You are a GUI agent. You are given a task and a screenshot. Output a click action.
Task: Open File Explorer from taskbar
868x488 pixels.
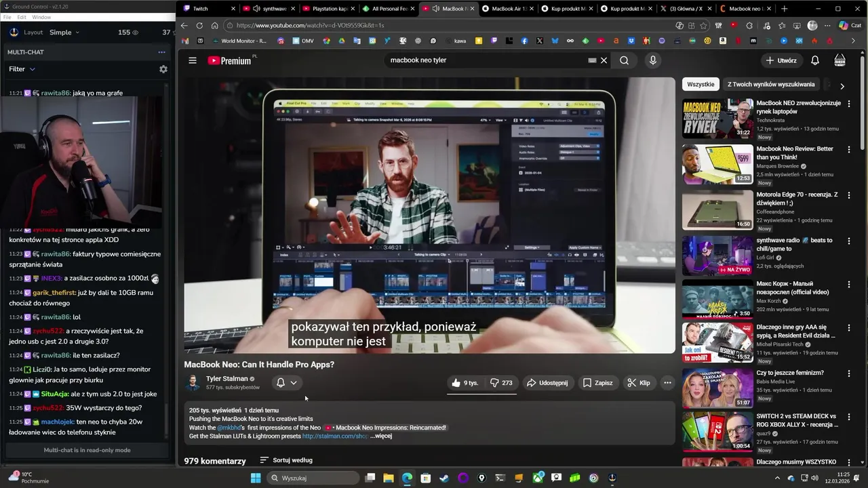(x=389, y=478)
